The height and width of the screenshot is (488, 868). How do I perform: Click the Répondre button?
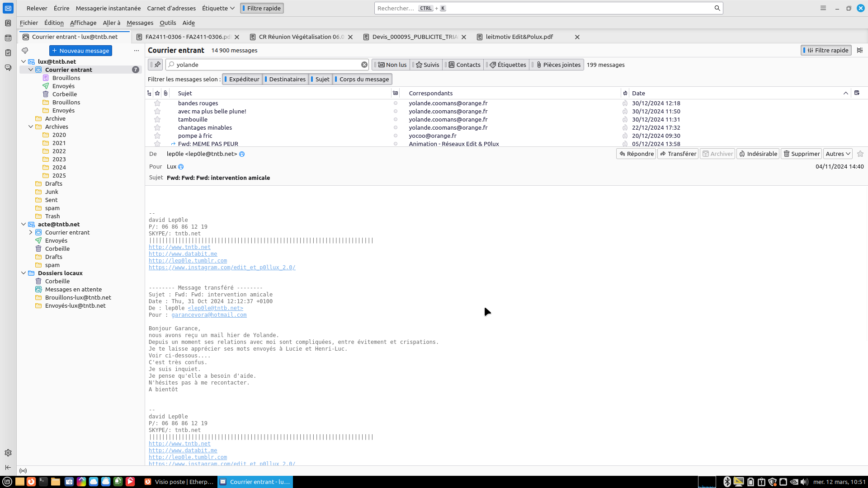636,154
